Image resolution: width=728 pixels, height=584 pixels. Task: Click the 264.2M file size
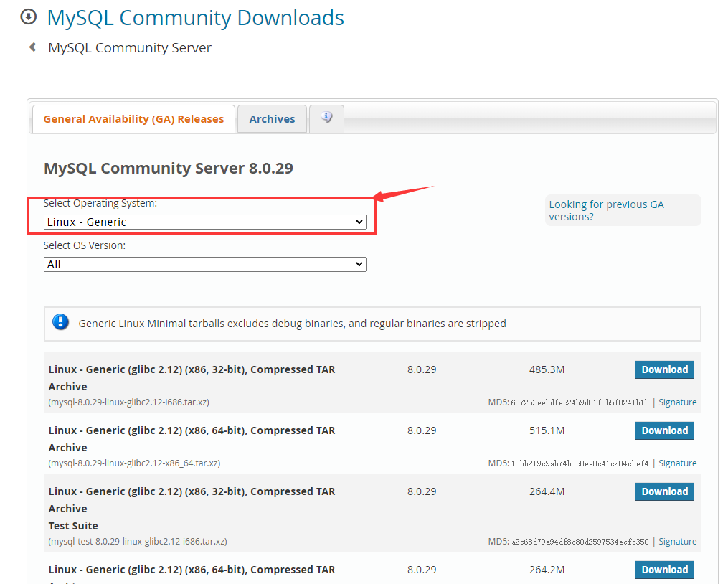547,570
